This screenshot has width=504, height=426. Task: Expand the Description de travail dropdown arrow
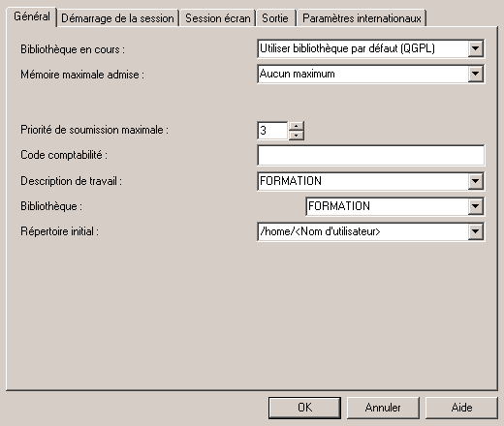(x=475, y=181)
